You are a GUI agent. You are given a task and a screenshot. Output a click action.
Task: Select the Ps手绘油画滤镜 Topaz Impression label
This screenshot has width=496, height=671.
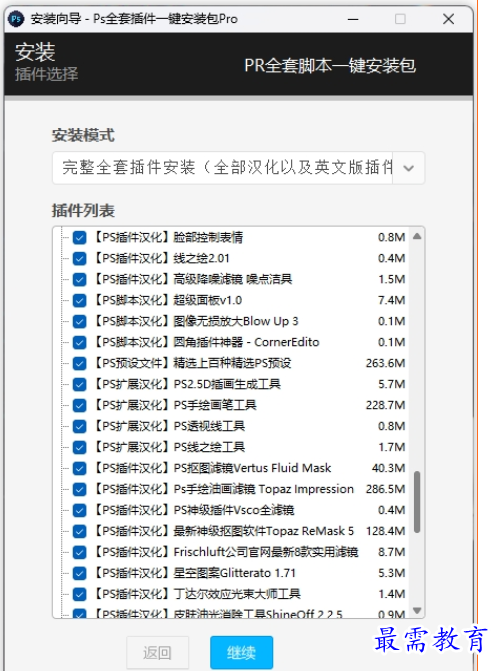click(223, 489)
